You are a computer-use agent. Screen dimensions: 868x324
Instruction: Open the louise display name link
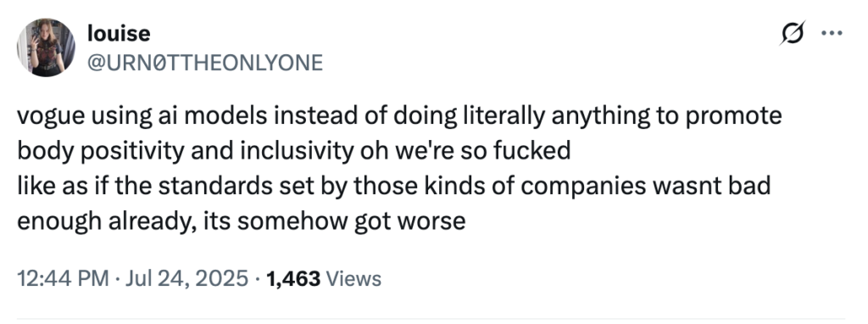[x=119, y=33]
